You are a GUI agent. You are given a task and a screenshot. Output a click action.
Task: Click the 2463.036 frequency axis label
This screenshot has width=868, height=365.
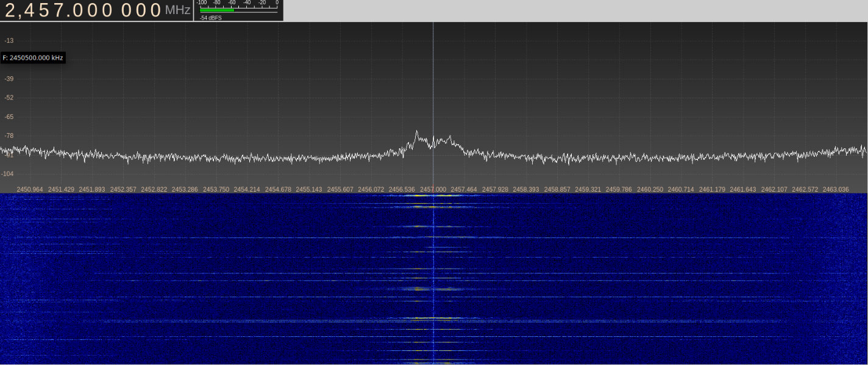coord(836,189)
